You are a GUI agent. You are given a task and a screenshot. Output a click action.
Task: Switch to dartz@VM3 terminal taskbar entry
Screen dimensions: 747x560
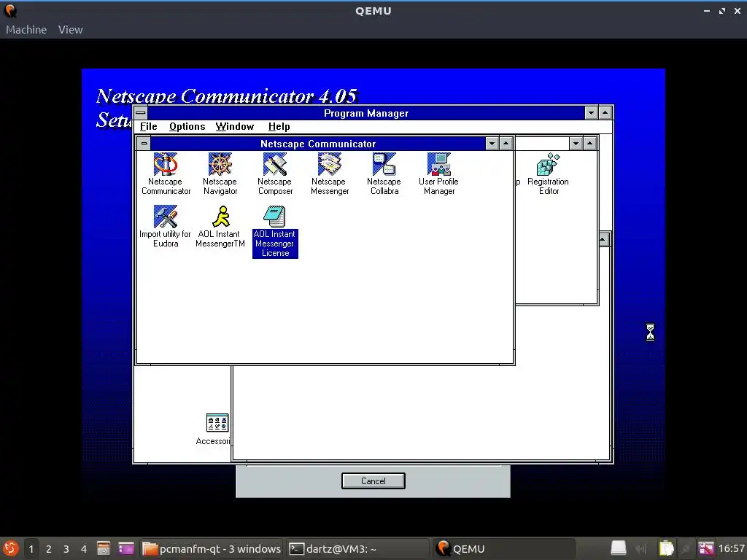point(357,549)
